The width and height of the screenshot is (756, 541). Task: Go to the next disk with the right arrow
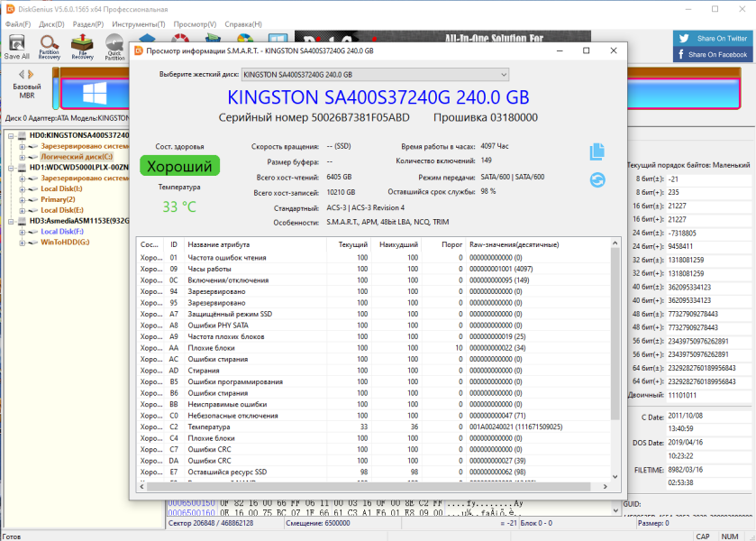tap(31, 74)
